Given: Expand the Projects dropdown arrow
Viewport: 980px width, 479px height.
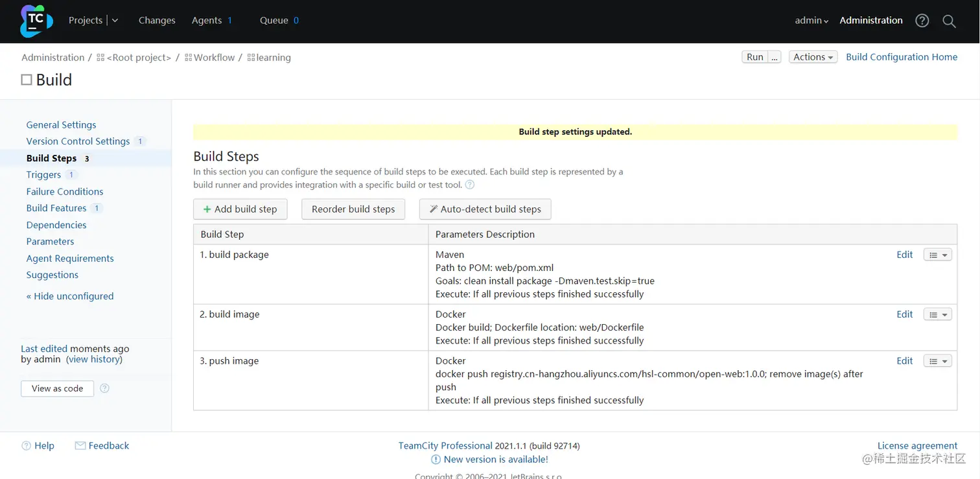Looking at the screenshot, I should [x=115, y=21].
